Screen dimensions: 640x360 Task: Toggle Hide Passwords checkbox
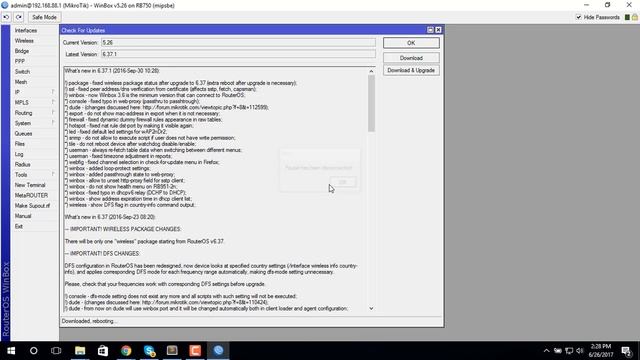click(578, 17)
